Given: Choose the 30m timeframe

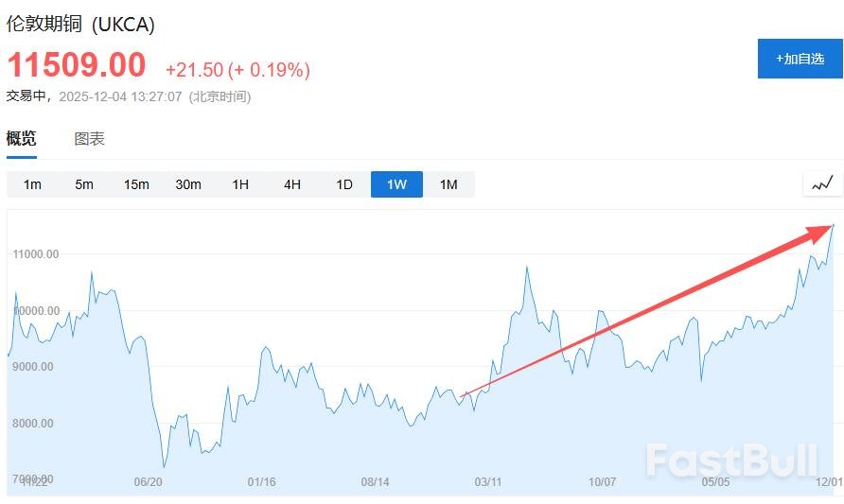Looking at the screenshot, I should (188, 184).
